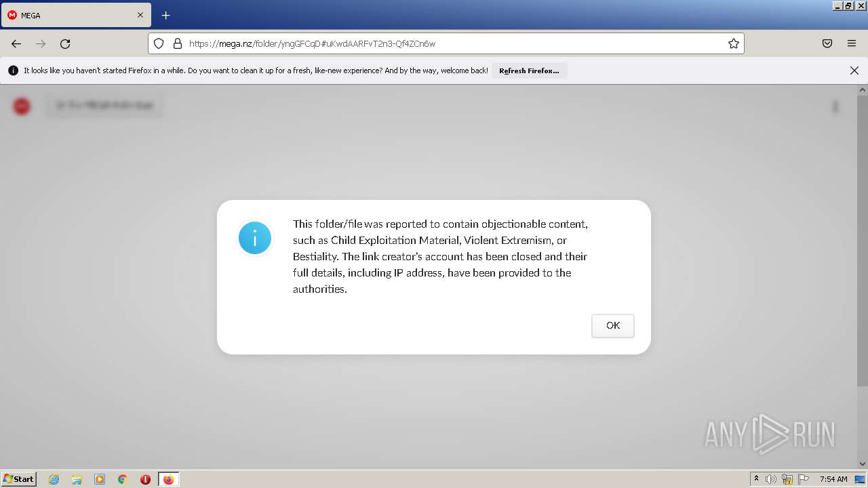Click the blurred MEGA logo on page

[x=22, y=106]
